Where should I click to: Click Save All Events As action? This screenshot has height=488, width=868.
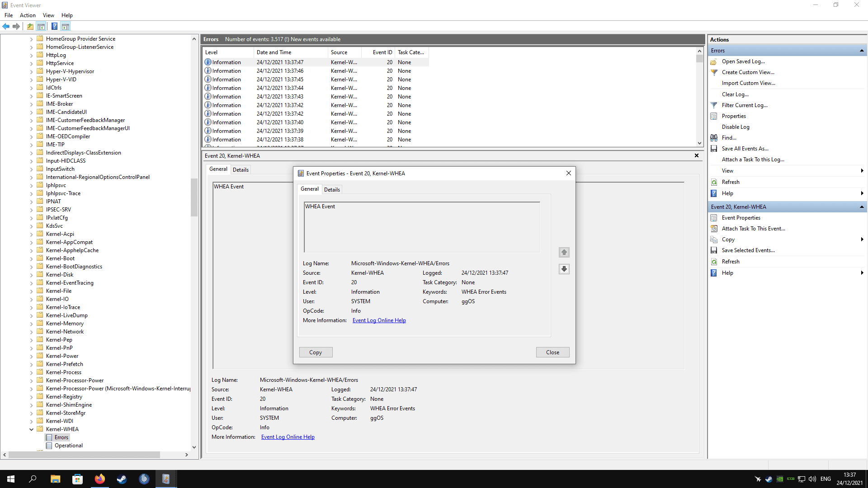click(x=745, y=149)
